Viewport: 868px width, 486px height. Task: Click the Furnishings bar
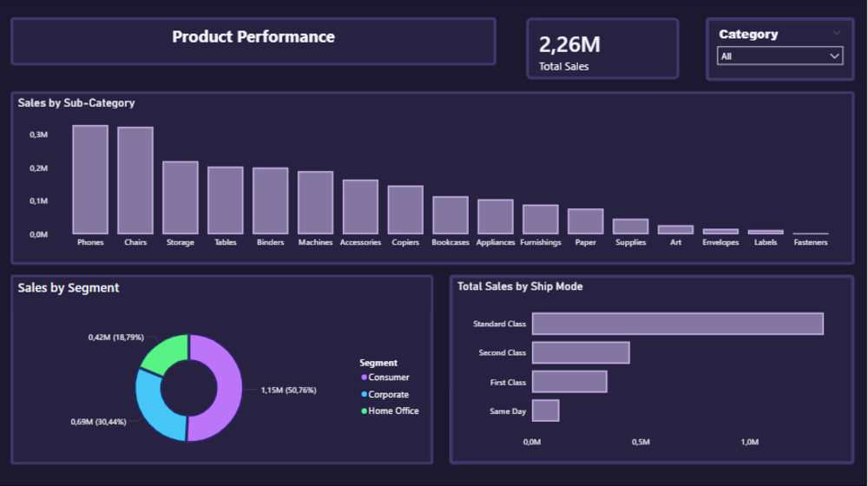tap(540, 220)
